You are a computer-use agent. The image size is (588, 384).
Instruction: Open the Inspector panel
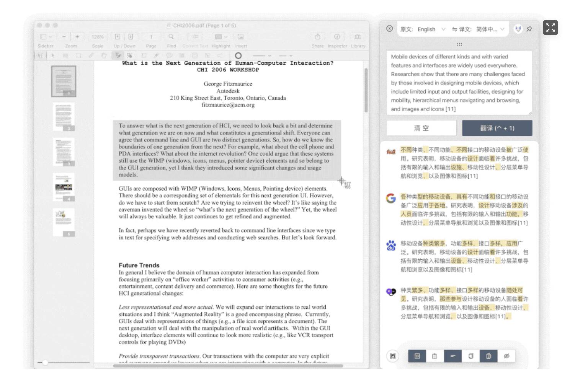337,37
